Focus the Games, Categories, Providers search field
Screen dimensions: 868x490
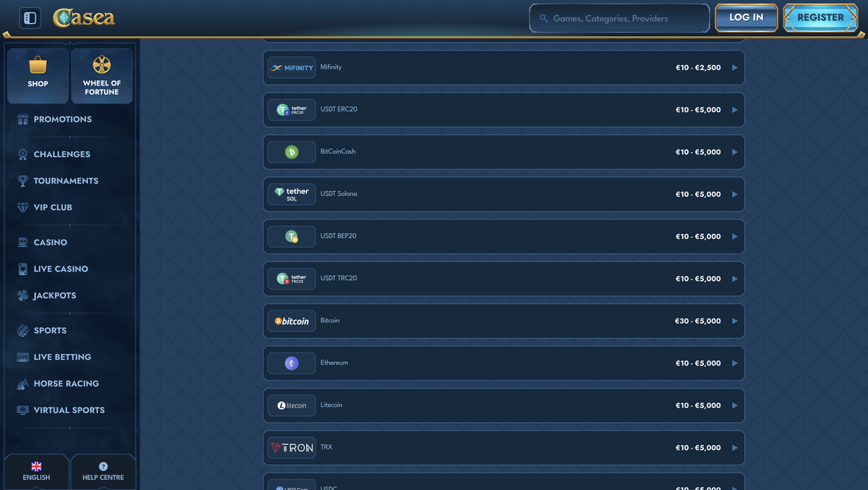[x=619, y=18]
